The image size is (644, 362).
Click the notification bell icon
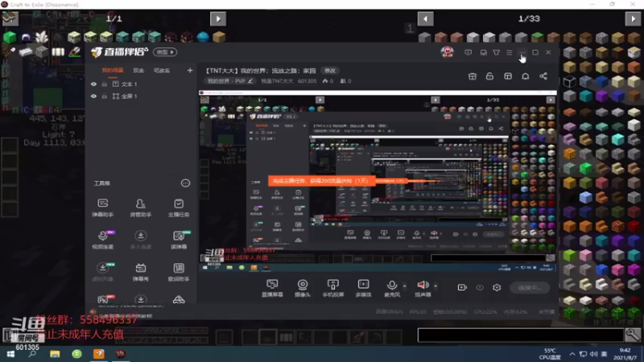(526, 76)
